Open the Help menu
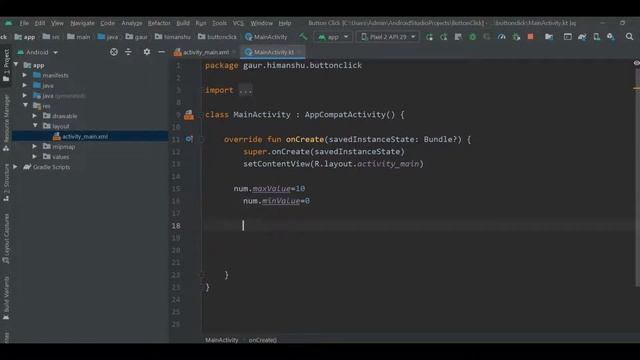640x360 pixels. coord(284,23)
